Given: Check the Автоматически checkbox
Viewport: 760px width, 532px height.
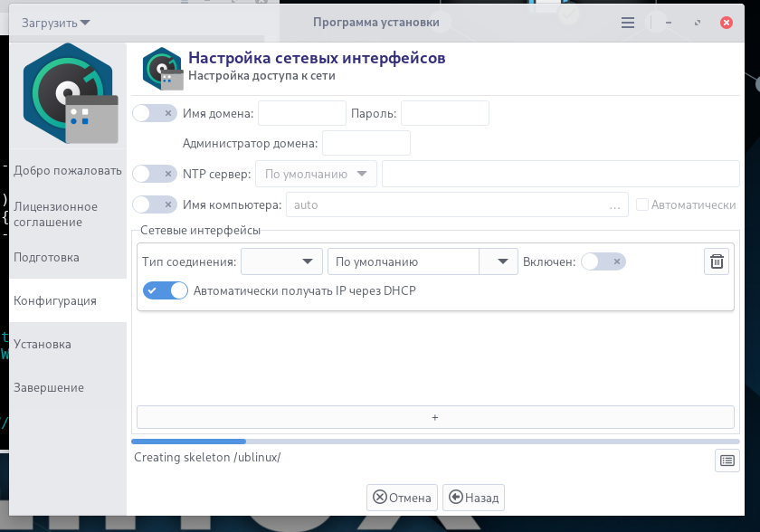Looking at the screenshot, I should click(x=642, y=205).
